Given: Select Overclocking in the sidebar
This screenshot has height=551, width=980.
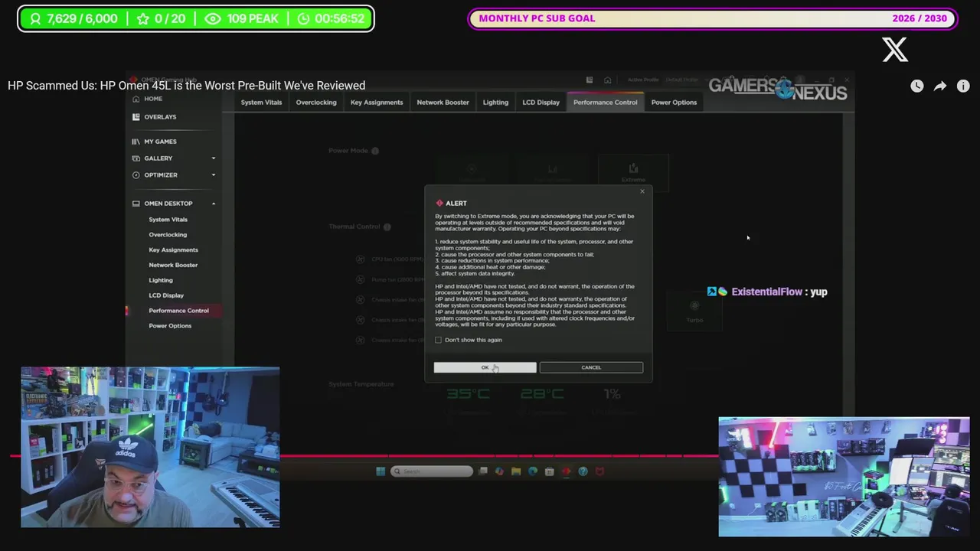Looking at the screenshot, I should click(x=168, y=235).
